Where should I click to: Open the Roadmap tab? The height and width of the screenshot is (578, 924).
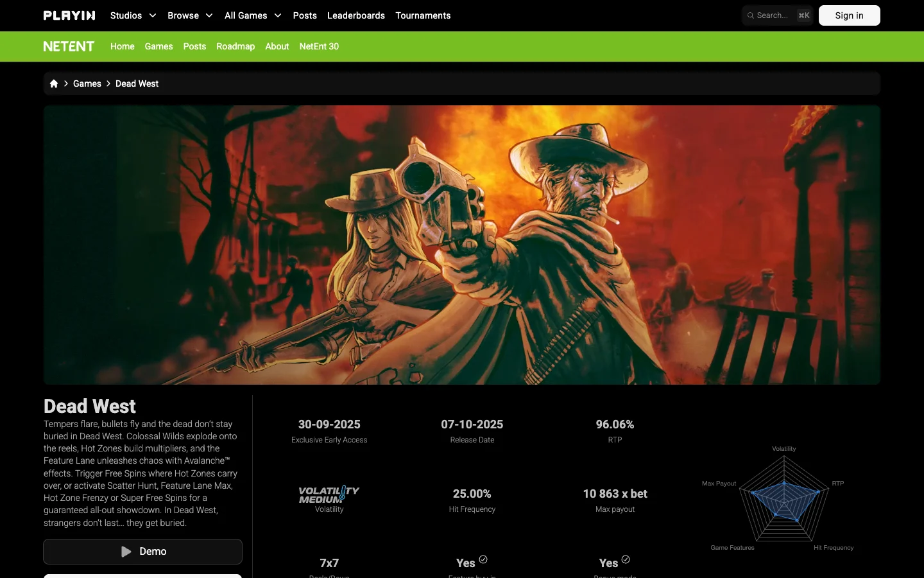pos(235,46)
